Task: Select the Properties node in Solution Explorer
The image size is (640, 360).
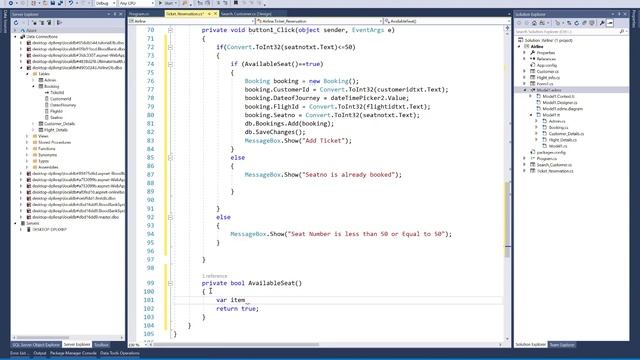Action: tap(545, 53)
